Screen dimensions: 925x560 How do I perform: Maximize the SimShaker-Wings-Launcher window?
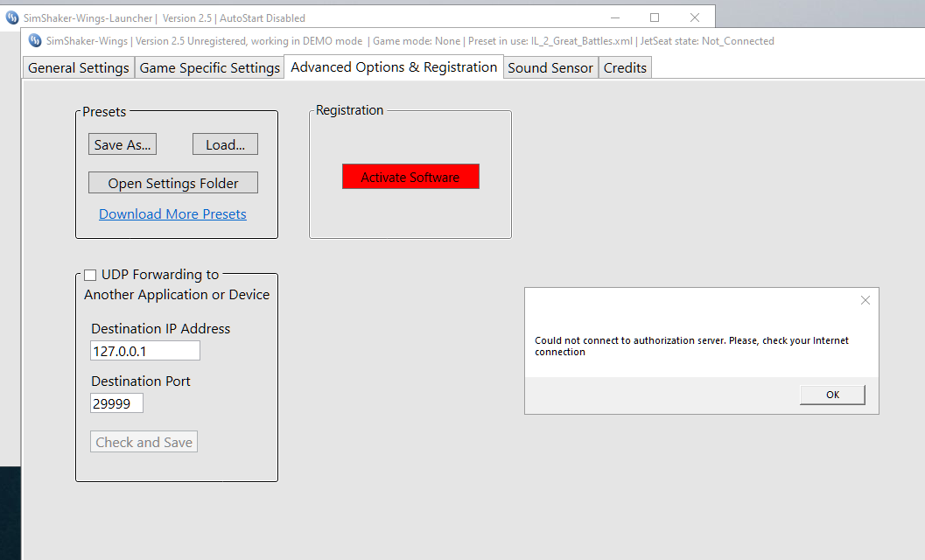pos(655,17)
